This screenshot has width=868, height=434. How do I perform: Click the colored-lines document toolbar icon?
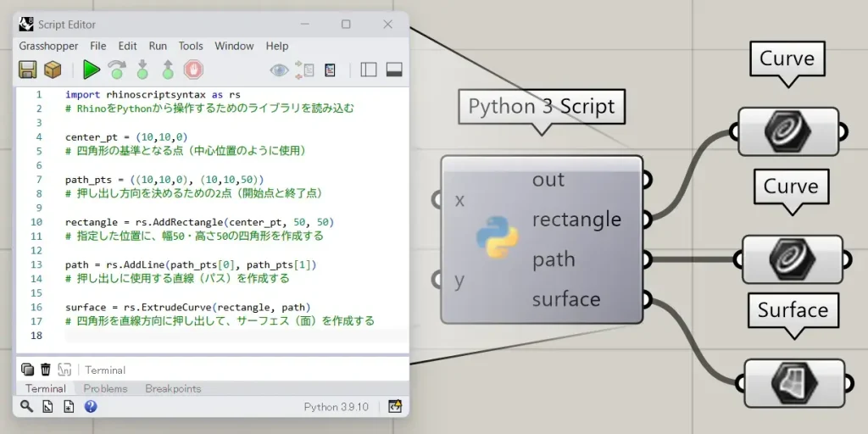(330, 70)
